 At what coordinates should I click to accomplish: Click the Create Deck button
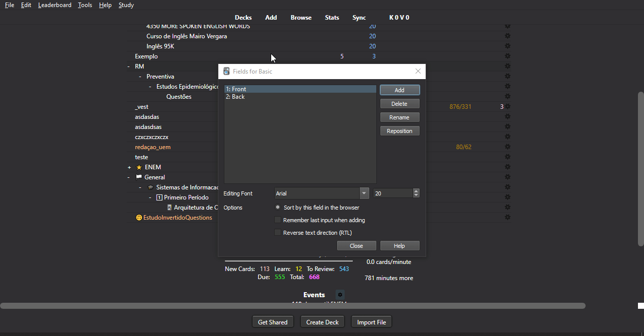point(323,322)
